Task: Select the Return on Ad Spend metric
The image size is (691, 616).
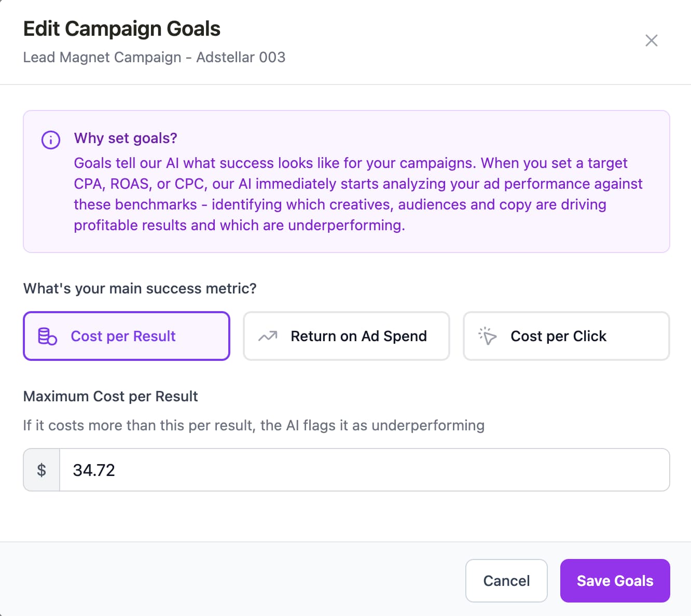Action: (346, 336)
